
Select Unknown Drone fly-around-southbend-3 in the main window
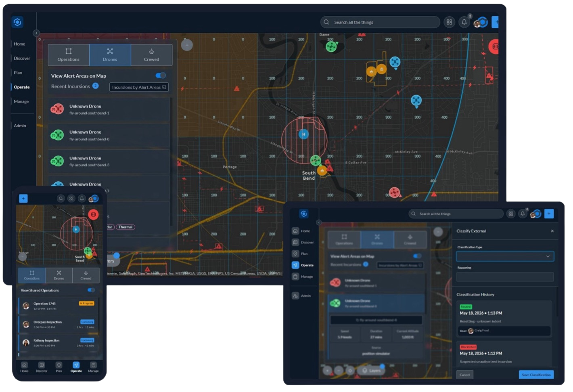[x=109, y=161]
